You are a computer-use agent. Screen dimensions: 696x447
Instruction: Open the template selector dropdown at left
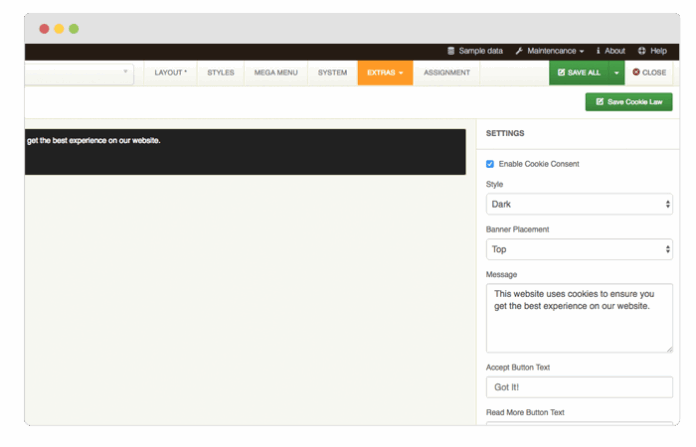(x=79, y=73)
